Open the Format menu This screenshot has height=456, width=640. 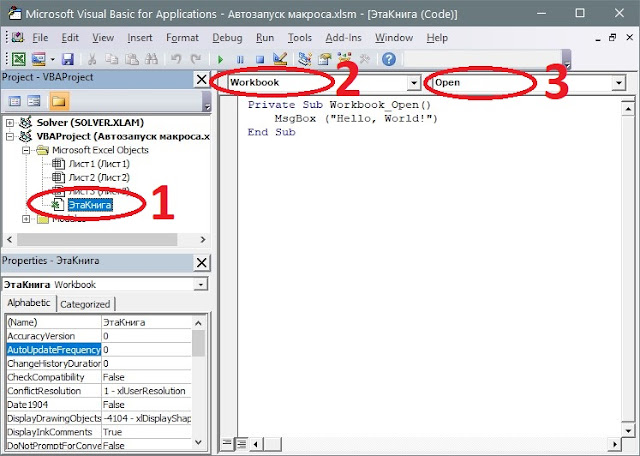pos(182,38)
